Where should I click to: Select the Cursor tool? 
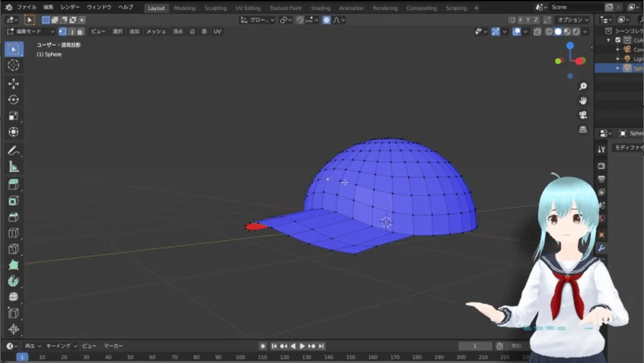click(13, 65)
